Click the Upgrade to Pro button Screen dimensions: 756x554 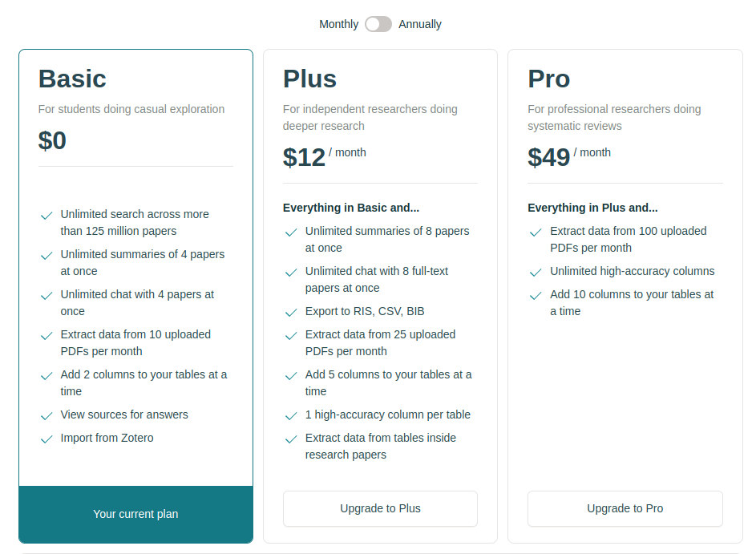[x=625, y=508]
